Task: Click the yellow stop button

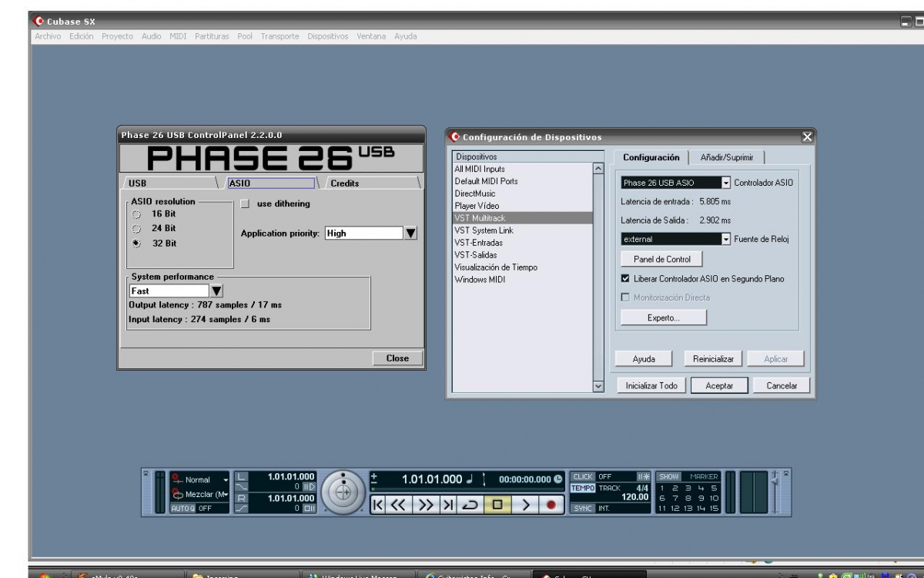Action: point(497,505)
